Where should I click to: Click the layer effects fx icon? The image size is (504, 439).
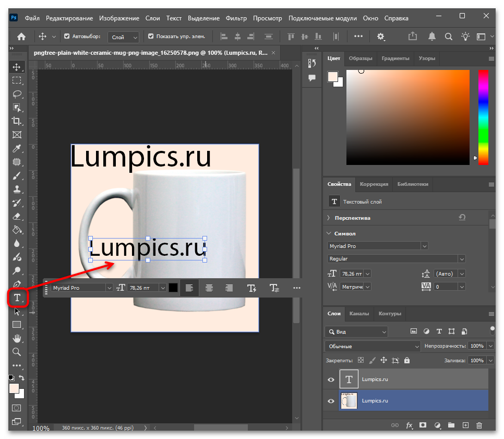click(409, 425)
